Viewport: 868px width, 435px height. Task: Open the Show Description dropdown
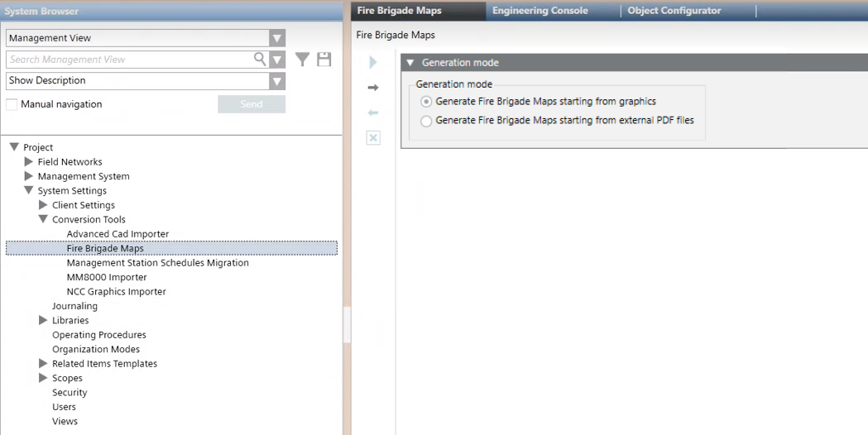point(277,81)
